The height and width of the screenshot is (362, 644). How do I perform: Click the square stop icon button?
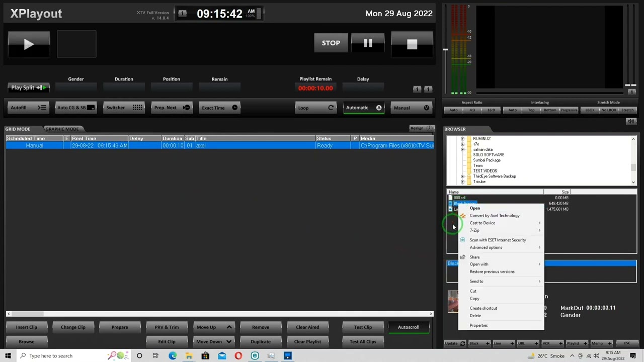(412, 44)
